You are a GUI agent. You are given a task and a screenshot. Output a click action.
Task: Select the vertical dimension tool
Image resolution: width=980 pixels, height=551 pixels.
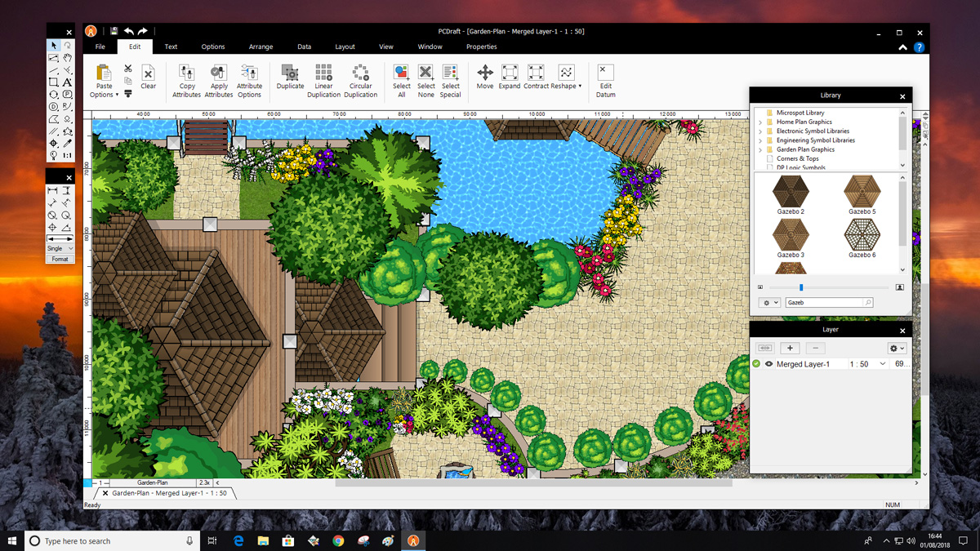pyautogui.click(x=67, y=191)
